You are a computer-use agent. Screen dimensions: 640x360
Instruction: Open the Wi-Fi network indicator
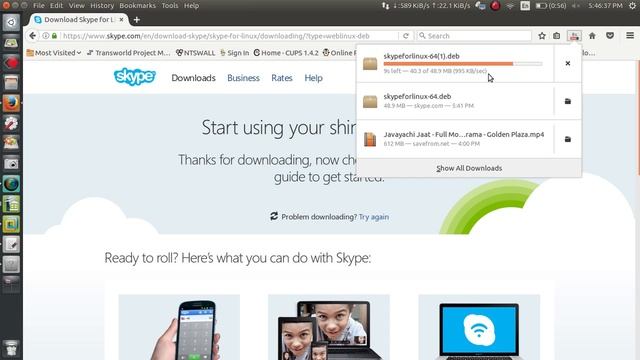point(510,6)
